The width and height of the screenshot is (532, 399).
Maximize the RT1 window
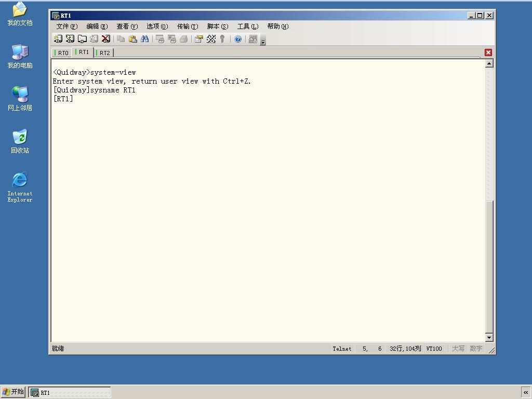480,16
